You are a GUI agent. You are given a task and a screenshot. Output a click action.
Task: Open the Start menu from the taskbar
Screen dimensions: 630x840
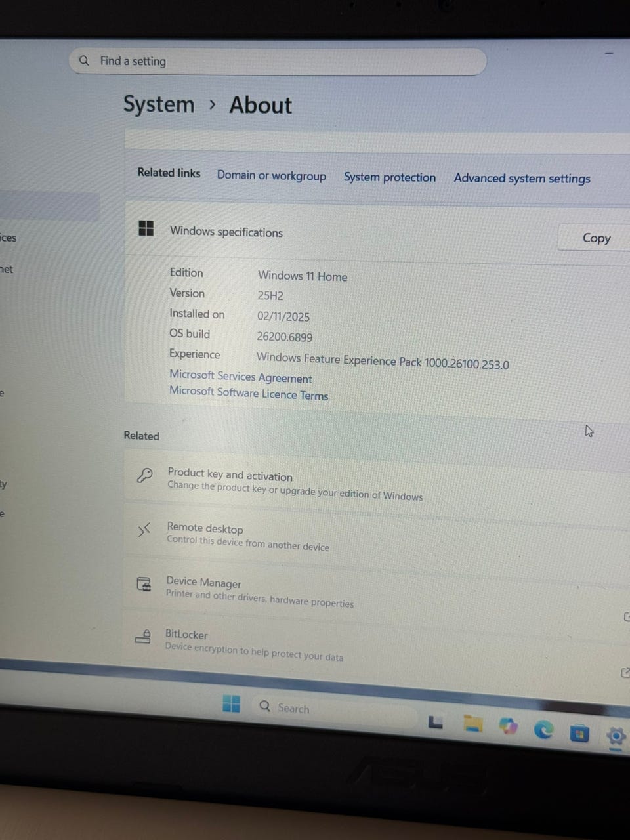click(x=231, y=703)
